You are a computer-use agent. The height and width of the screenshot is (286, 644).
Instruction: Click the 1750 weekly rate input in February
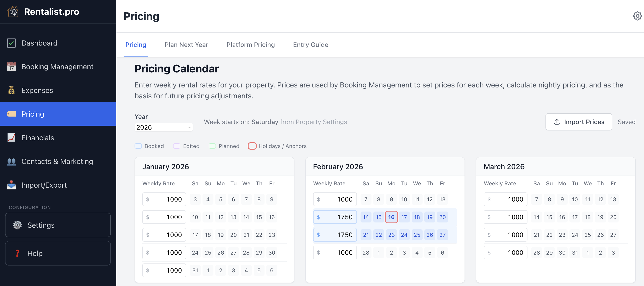coord(335,217)
